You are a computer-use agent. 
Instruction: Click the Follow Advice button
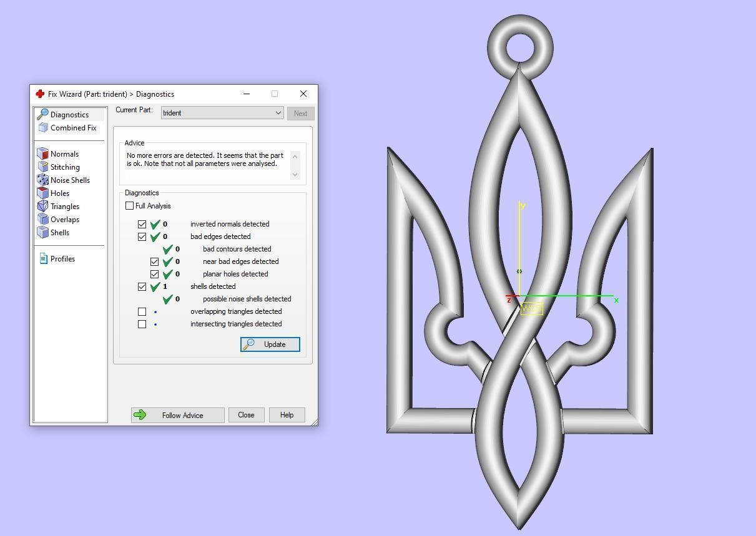177,415
